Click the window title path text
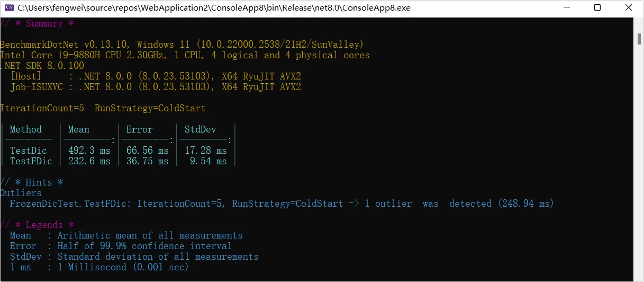The height and width of the screenshot is (282, 644). click(x=214, y=8)
